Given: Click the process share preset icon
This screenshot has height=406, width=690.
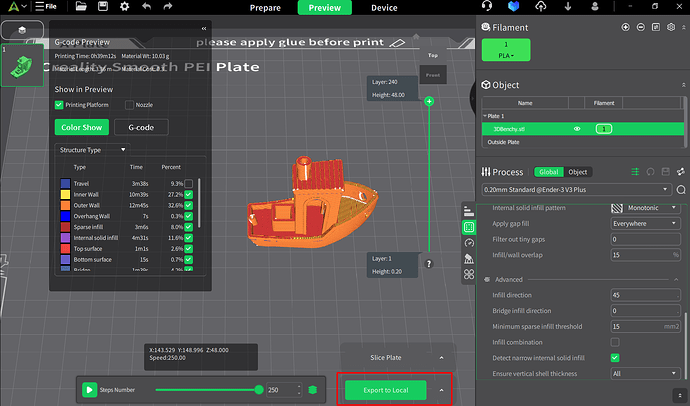Looking at the screenshot, I should pyautogui.click(x=681, y=172).
